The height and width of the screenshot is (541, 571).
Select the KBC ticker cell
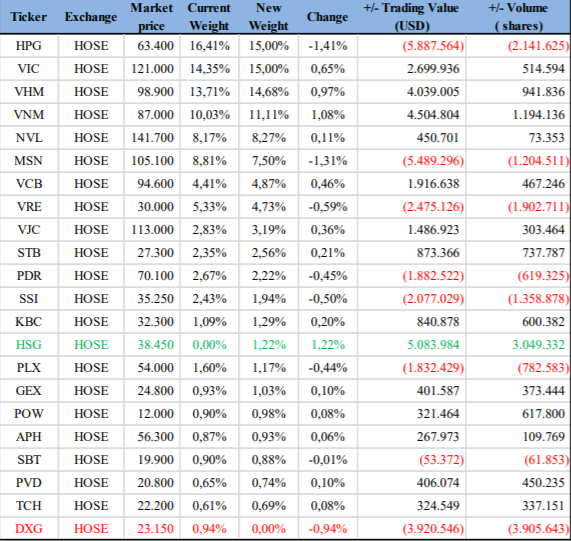pos(29,321)
